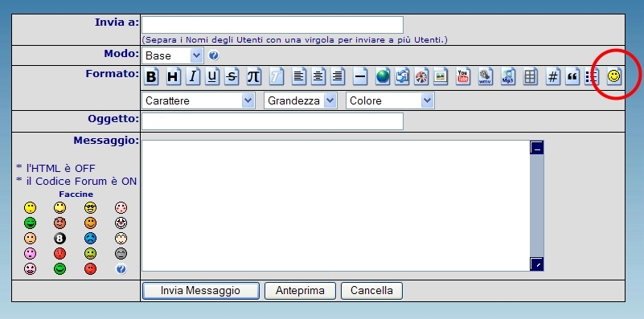Click the Invia a recipient field
This screenshot has height=319, width=644.
[273, 25]
